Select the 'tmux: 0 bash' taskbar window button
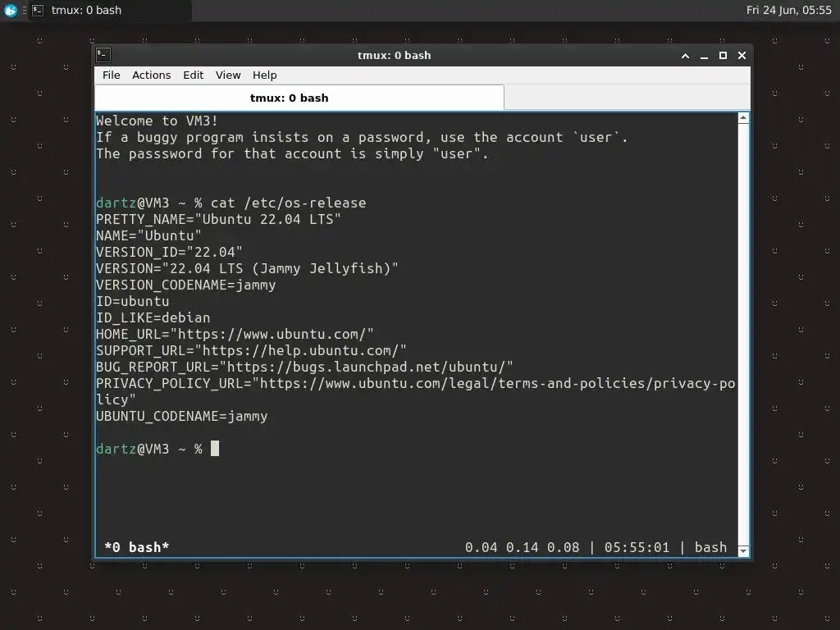The image size is (840, 630). tap(110, 10)
